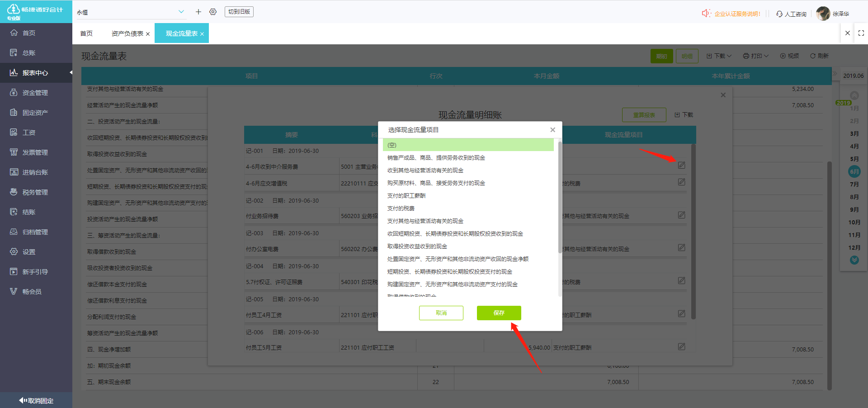Click edit icon for 付业务招待费 row

(681, 215)
